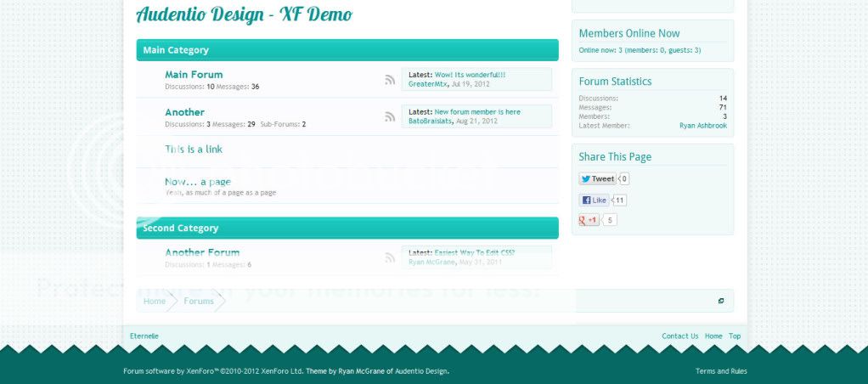868x384 pixels.
Task: Select Forums in the breadcrumb trail
Action: coord(199,302)
